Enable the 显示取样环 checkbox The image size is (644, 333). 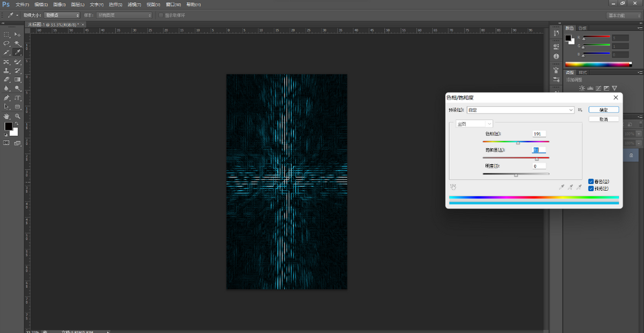[x=160, y=16]
